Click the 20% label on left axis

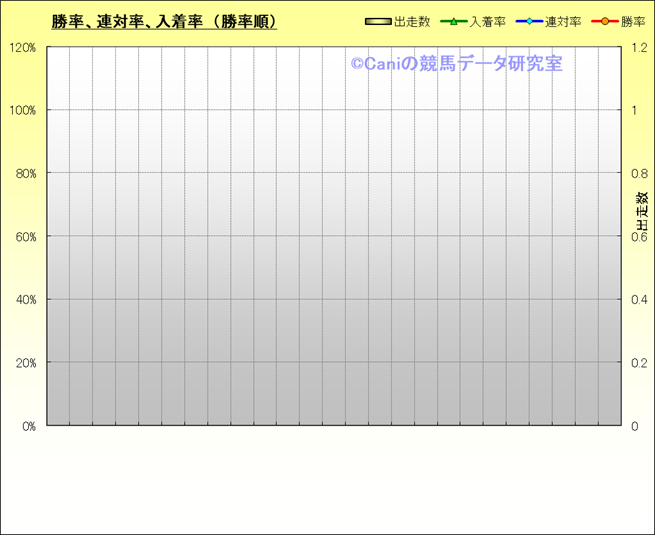pyautogui.click(x=24, y=362)
